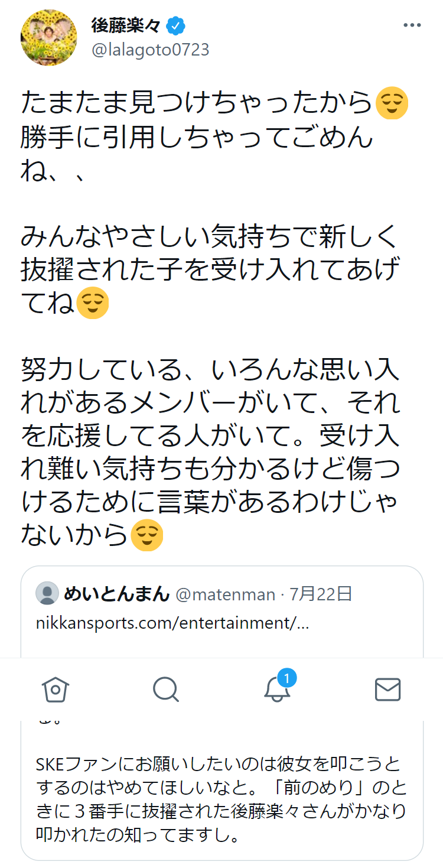
Task: Open the quoted tweet date 7月22日
Action: click(321, 594)
